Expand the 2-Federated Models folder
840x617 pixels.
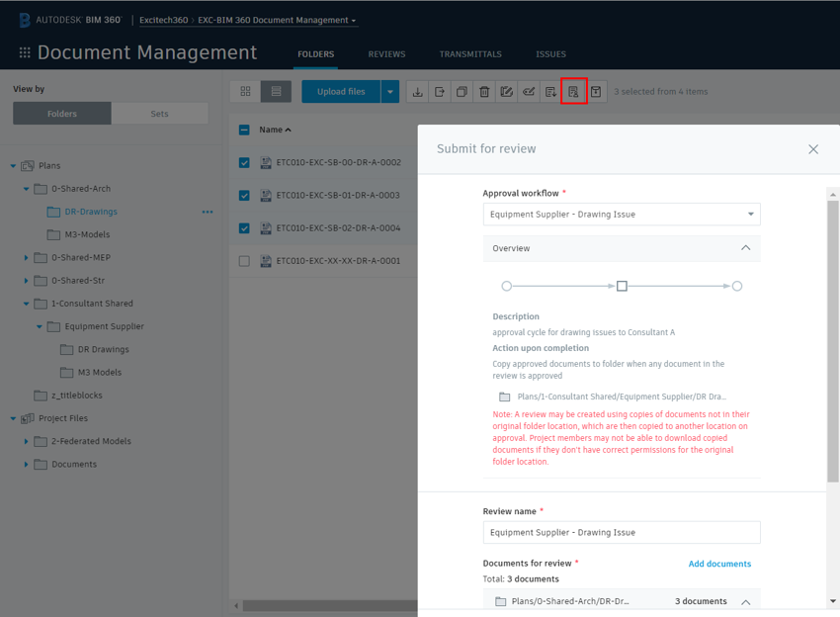pyautogui.click(x=27, y=441)
